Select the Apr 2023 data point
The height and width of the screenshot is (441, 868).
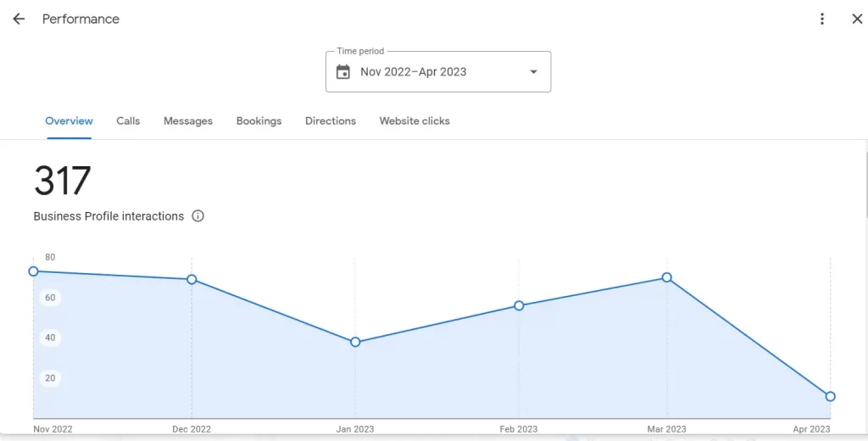831,396
